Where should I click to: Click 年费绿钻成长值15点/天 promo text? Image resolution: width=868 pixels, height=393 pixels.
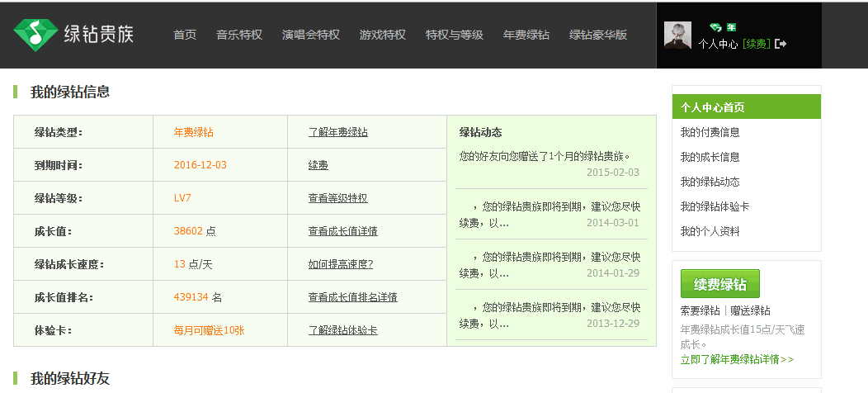tap(743, 337)
